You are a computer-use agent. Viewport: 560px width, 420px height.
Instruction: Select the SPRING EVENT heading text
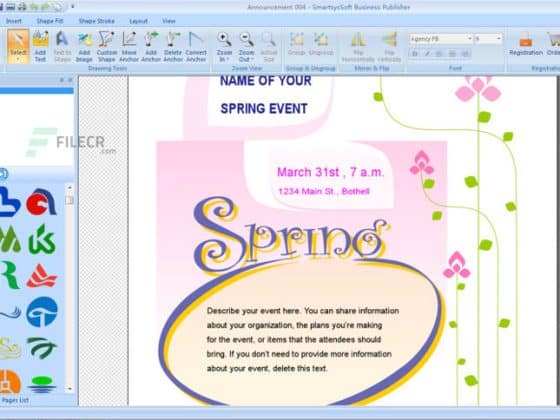coord(264,109)
